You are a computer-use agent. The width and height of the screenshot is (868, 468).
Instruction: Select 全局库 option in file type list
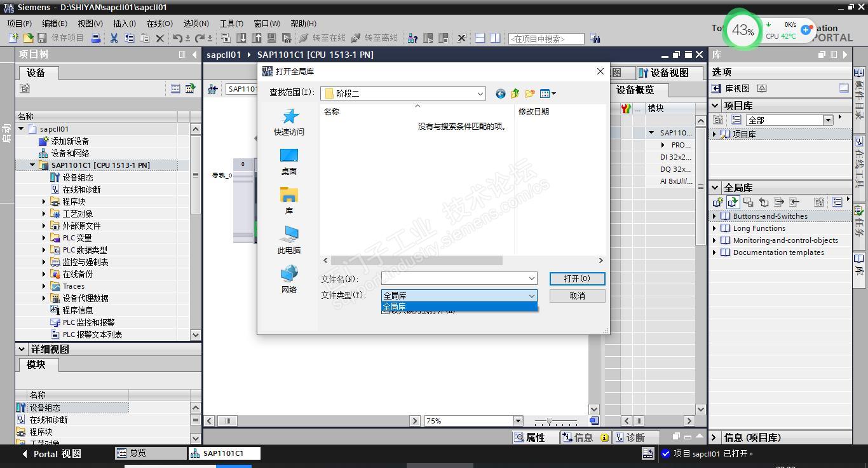tap(459, 307)
